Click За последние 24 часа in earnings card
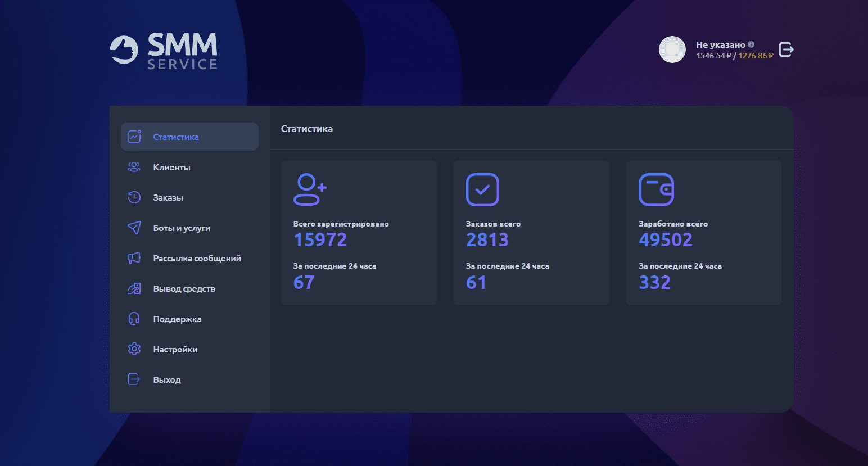 click(680, 266)
